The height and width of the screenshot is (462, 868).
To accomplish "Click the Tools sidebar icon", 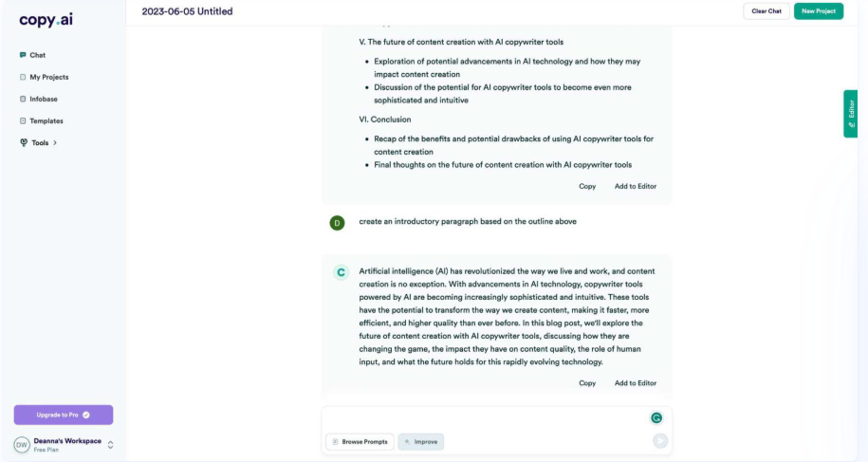I will click(23, 142).
